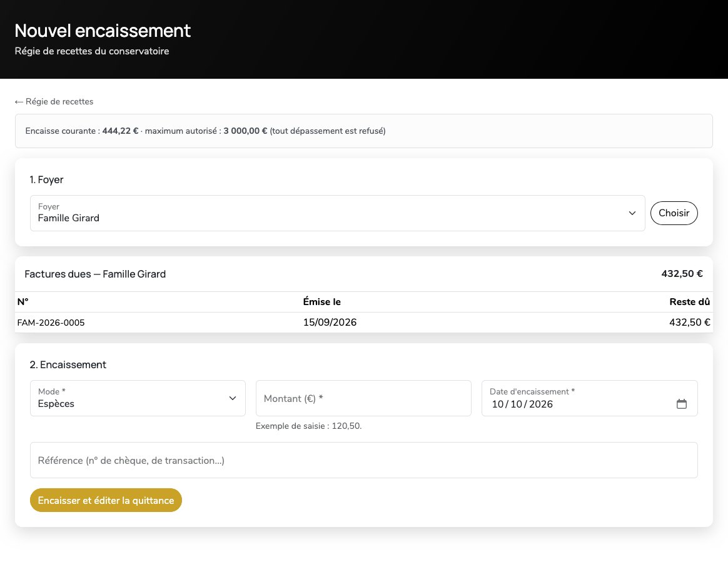Click encaisse courante value 444,22 €

(120, 131)
